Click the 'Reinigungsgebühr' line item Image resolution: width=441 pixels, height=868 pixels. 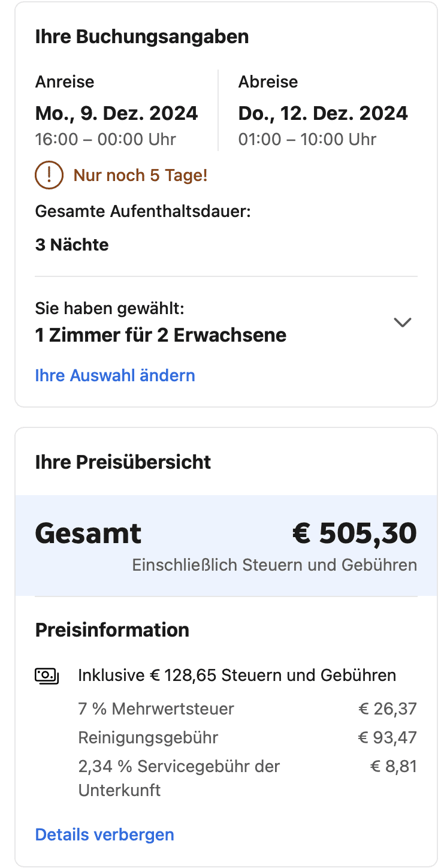tap(148, 737)
